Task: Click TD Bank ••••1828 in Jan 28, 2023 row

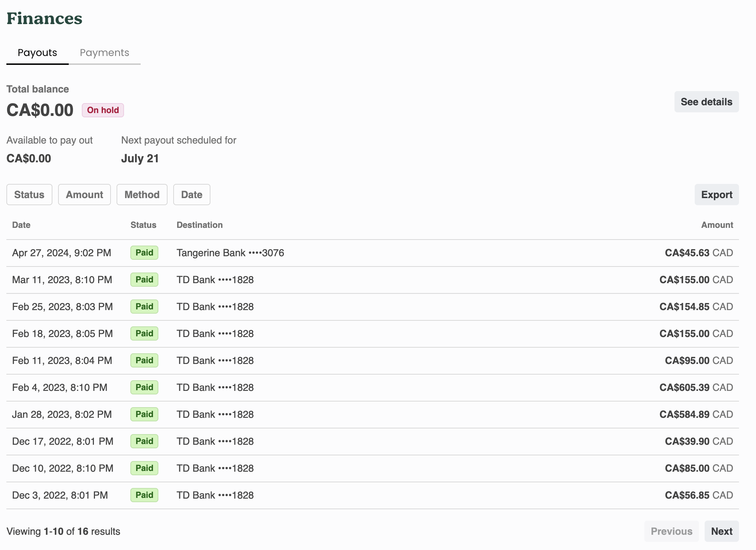Action: coord(215,415)
